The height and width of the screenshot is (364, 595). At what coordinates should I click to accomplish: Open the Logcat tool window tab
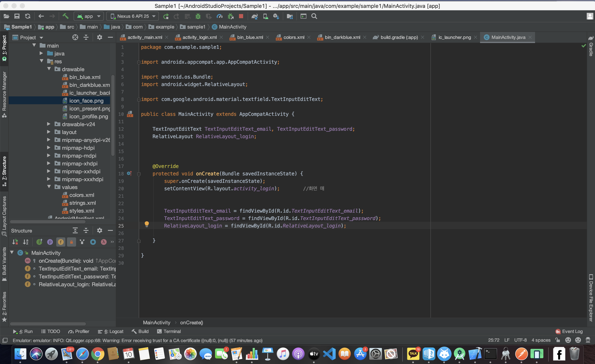point(111,331)
